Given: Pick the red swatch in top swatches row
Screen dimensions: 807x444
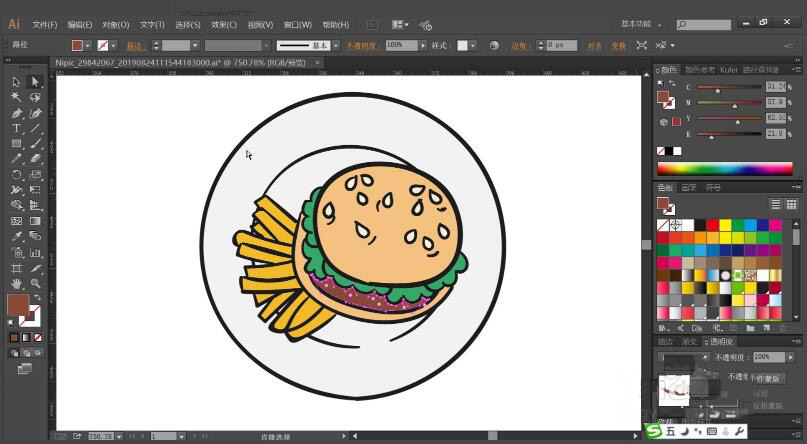Looking at the screenshot, I should click(712, 225).
